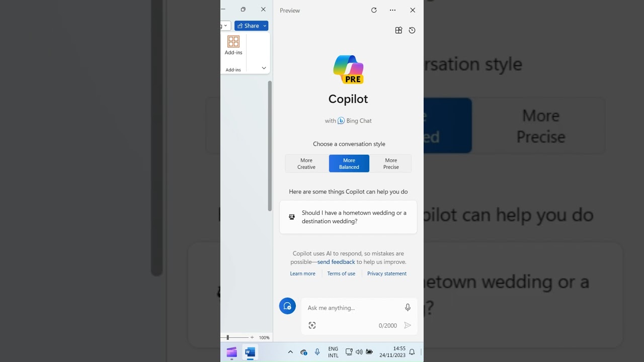Restore down the Word window
The width and height of the screenshot is (644, 362).
tap(243, 9)
